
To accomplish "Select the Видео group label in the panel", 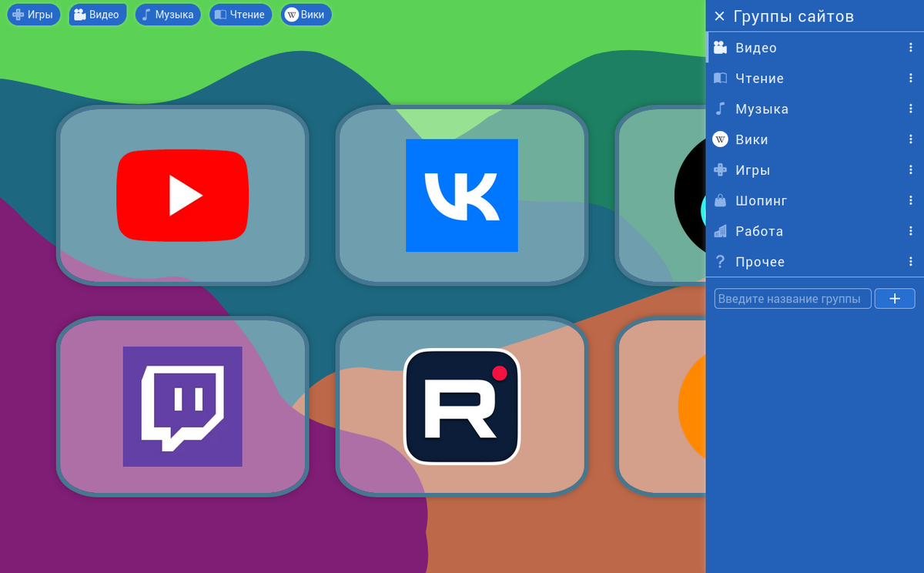I will [x=756, y=48].
